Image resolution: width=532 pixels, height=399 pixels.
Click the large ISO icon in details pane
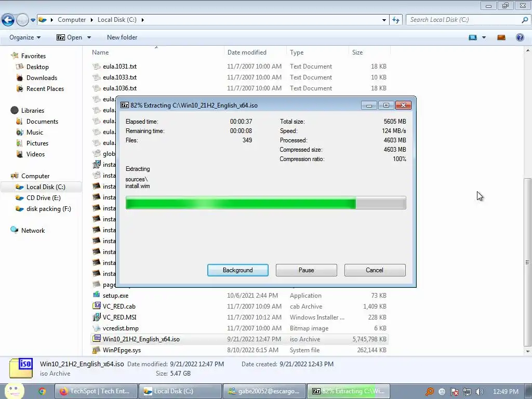coord(21,368)
